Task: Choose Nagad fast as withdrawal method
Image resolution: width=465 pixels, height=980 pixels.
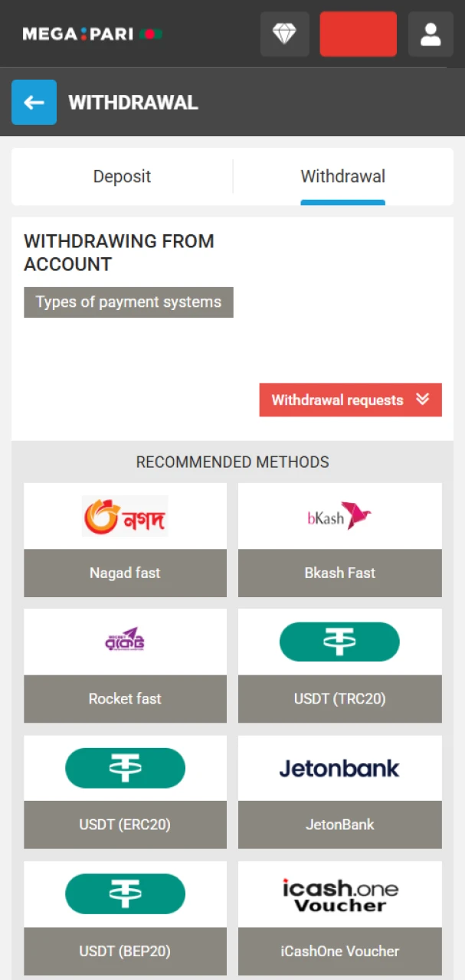Action: click(x=125, y=573)
